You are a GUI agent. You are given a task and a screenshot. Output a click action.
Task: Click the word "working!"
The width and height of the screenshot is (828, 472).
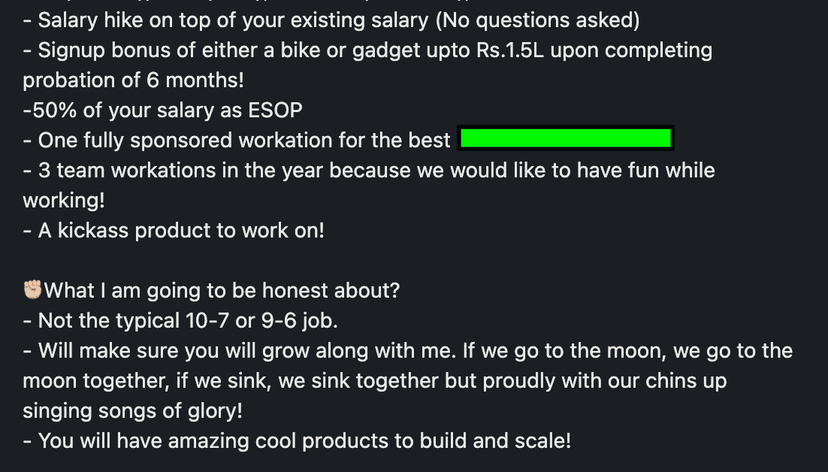pos(63,200)
